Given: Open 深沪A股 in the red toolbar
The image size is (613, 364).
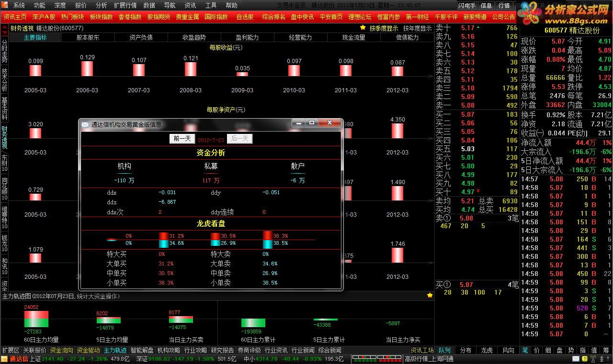Looking at the screenshot, I should [x=44, y=17].
